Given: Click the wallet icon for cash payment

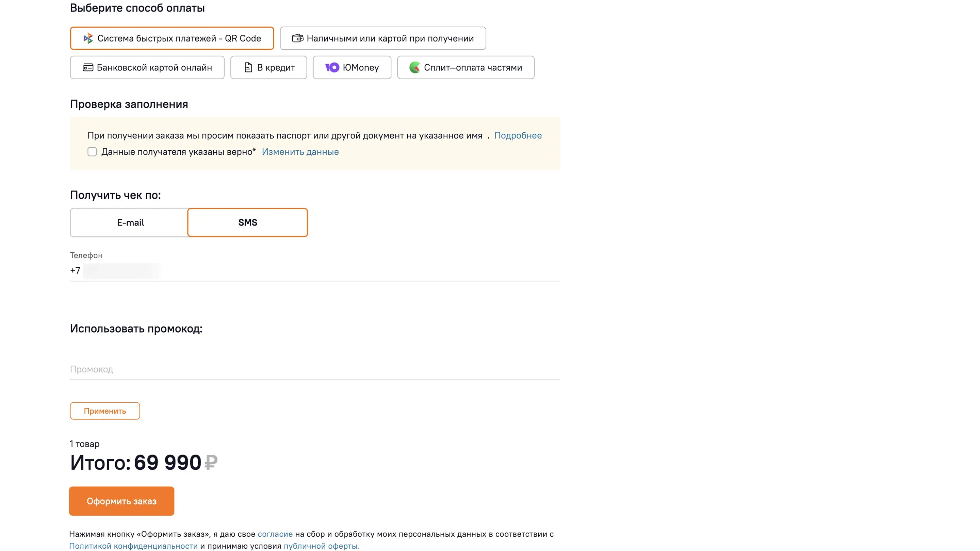Looking at the screenshot, I should (x=297, y=38).
